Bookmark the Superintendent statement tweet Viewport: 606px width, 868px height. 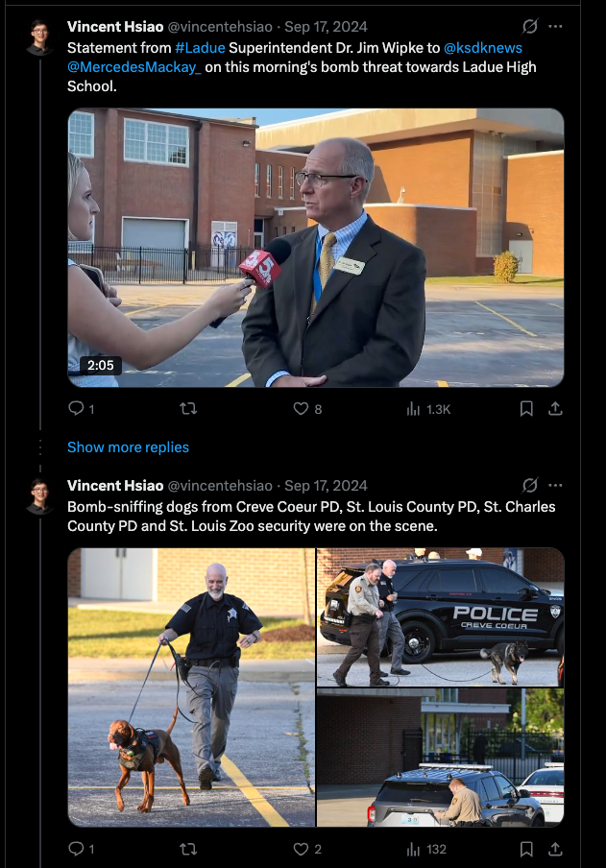coord(526,408)
